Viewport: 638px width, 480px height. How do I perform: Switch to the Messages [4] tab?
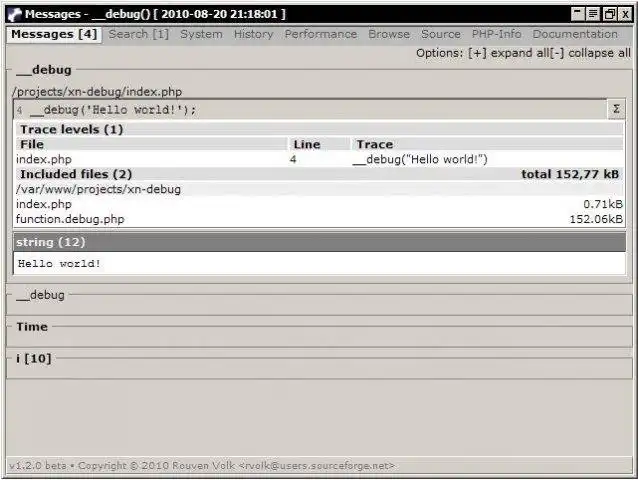point(54,34)
